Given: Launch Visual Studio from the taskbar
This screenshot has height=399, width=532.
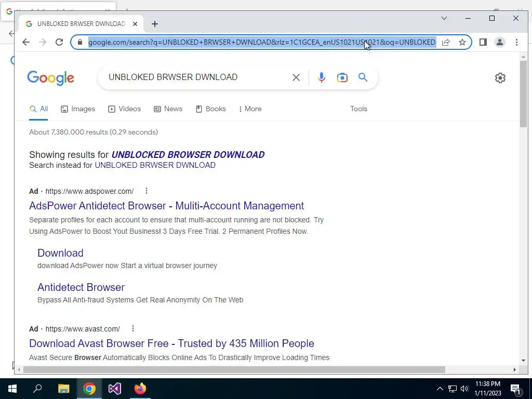Looking at the screenshot, I should pyautogui.click(x=115, y=389).
